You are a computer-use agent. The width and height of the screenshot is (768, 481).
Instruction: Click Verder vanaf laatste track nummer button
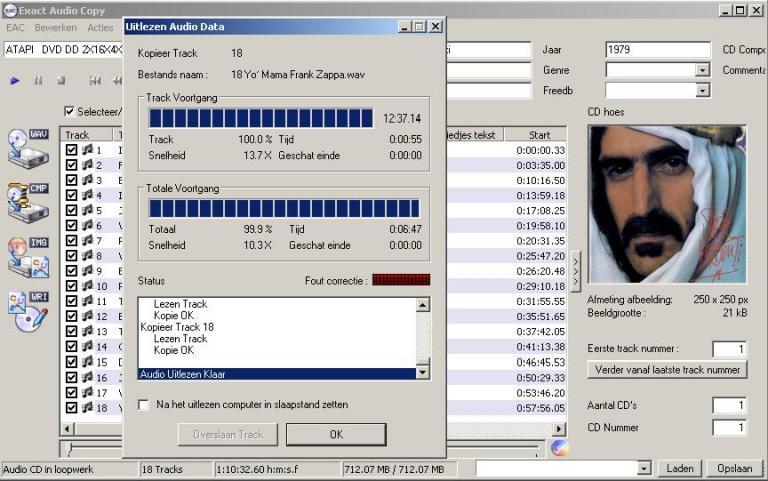point(666,370)
